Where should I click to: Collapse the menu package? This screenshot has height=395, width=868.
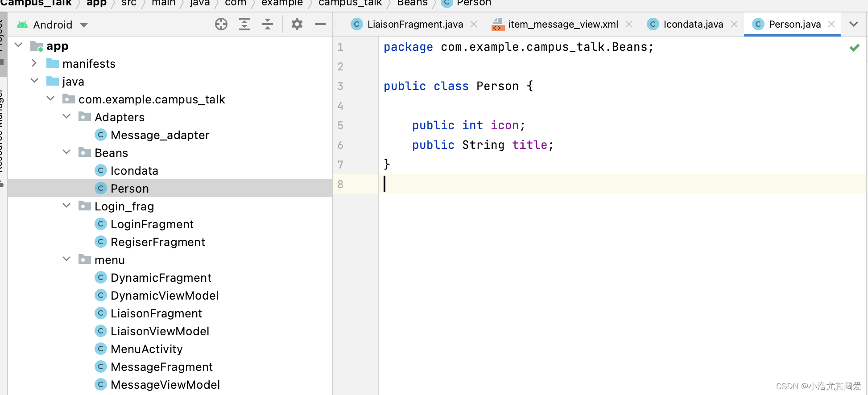(66, 259)
